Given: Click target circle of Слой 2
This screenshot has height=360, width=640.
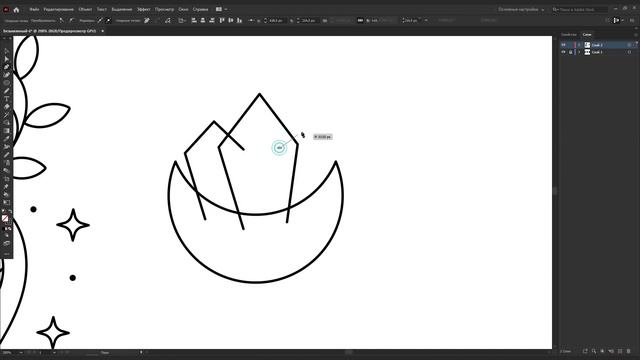Looking at the screenshot, I should (629, 45).
